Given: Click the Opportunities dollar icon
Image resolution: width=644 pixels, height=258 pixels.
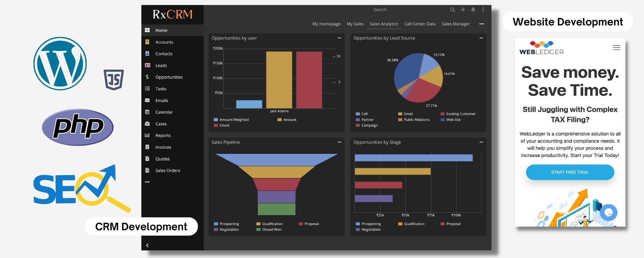Looking at the screenshot, I should [147, 77].
